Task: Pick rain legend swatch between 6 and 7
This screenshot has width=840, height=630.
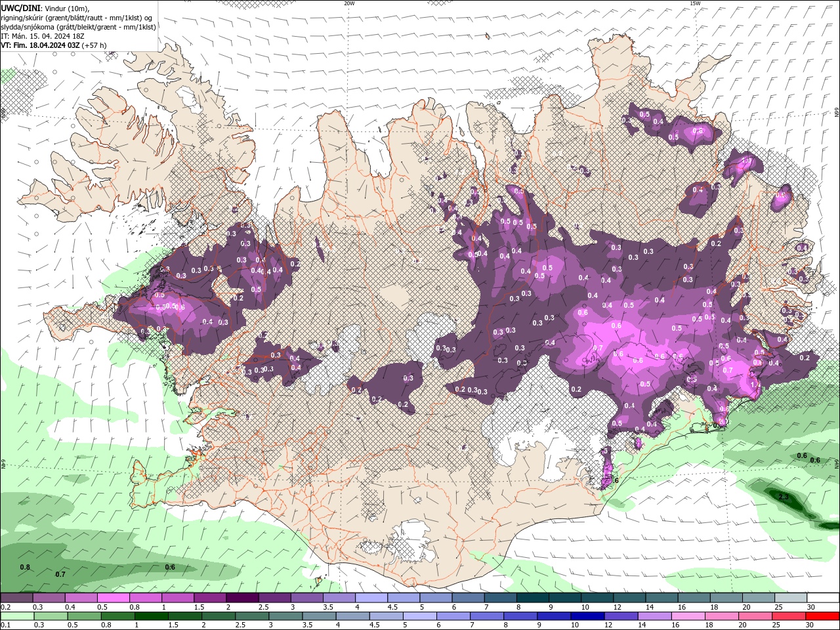Action: point(453,616)
